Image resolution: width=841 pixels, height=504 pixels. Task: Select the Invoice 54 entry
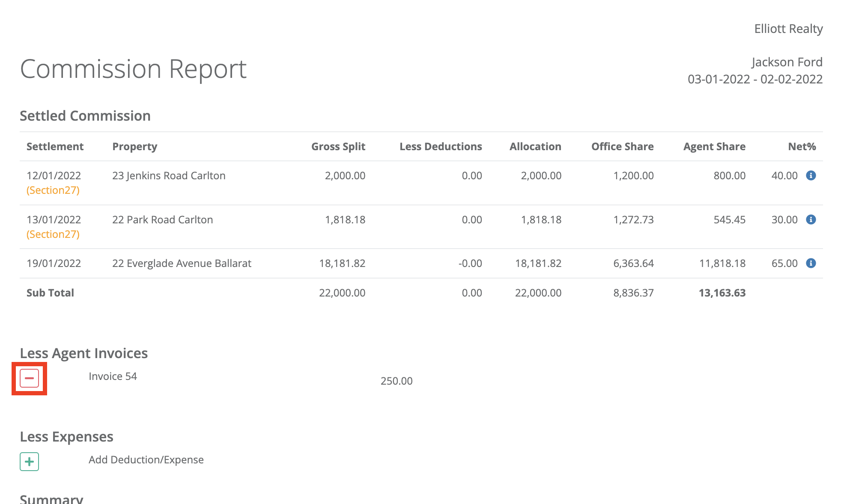point(113,377)
